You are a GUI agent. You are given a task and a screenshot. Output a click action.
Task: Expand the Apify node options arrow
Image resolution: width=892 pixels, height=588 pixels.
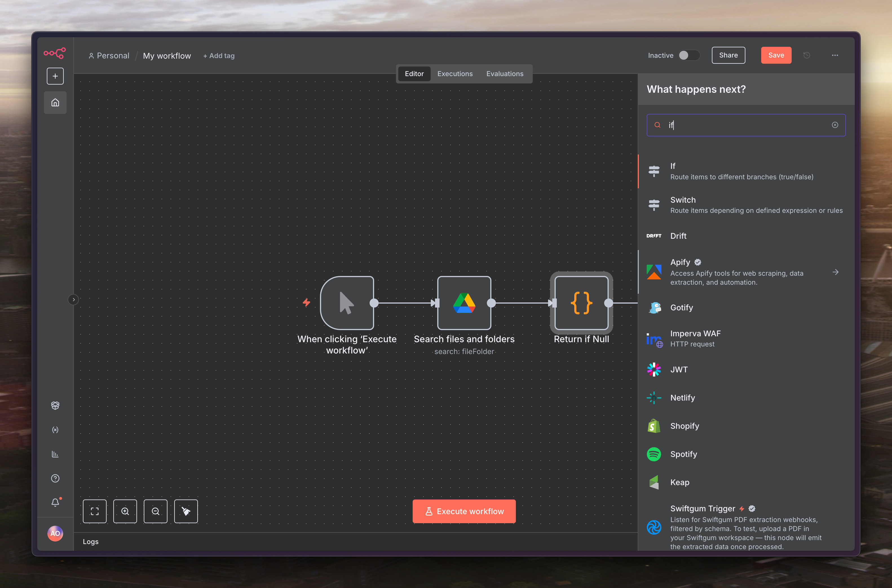(835, 272)
